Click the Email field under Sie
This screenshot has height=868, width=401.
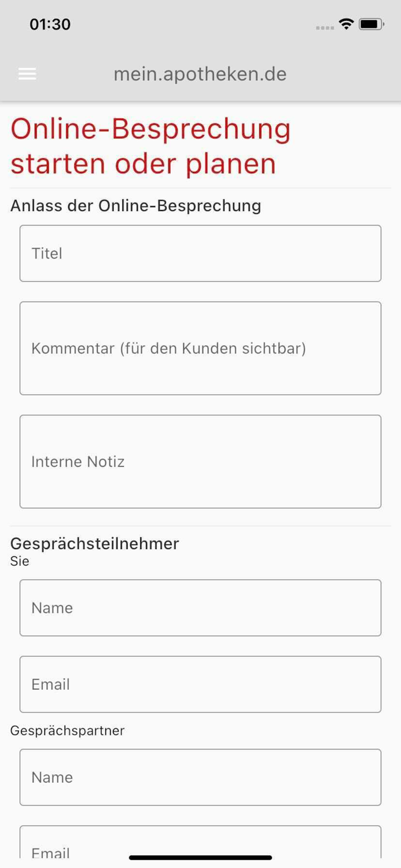(x=200, y=684)
